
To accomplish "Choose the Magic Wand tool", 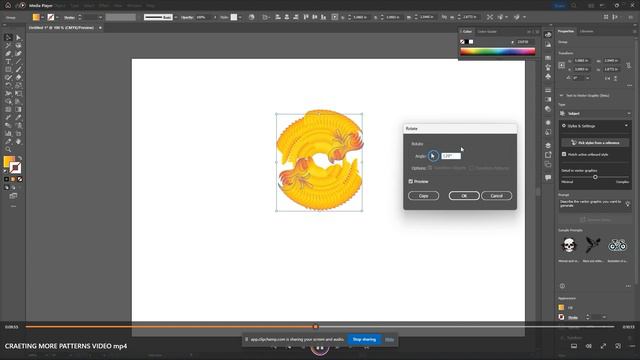I will tap(8, 46).
